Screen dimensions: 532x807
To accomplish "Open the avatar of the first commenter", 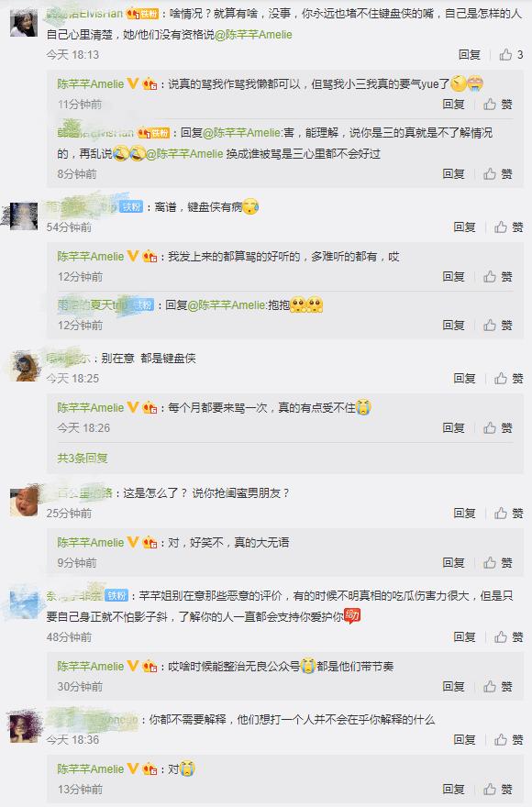I will click(24, 23).
